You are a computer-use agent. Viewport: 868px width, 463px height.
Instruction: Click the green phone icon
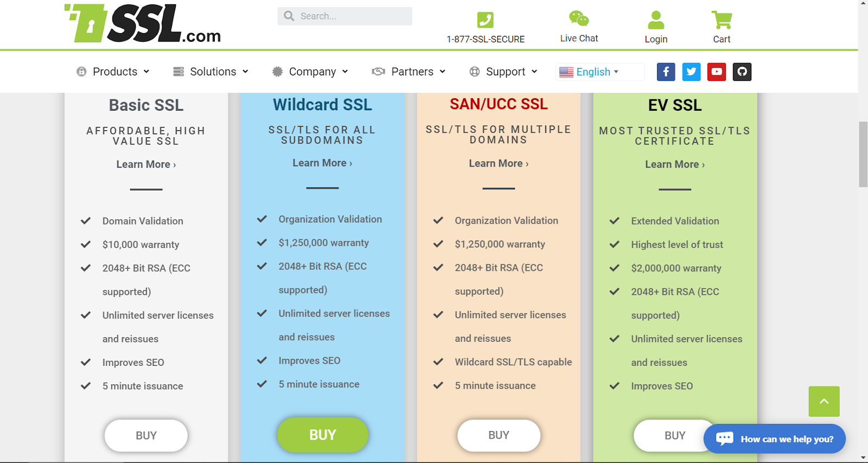coord(486,20)
